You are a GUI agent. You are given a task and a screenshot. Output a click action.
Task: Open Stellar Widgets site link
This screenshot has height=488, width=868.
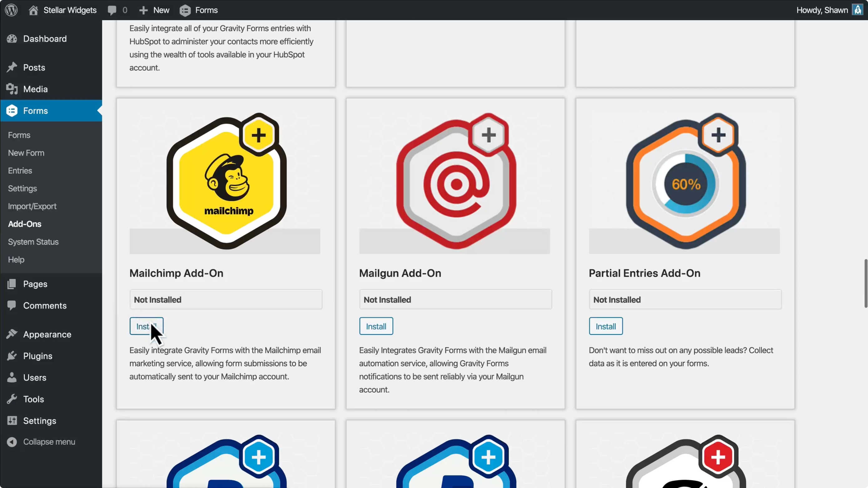(x=70, y=10)
